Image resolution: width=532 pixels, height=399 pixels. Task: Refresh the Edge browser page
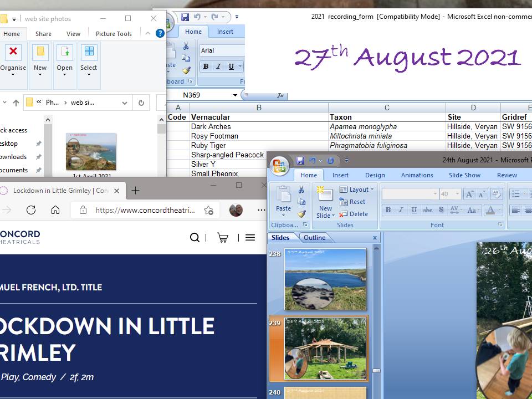tap(31, 210)
